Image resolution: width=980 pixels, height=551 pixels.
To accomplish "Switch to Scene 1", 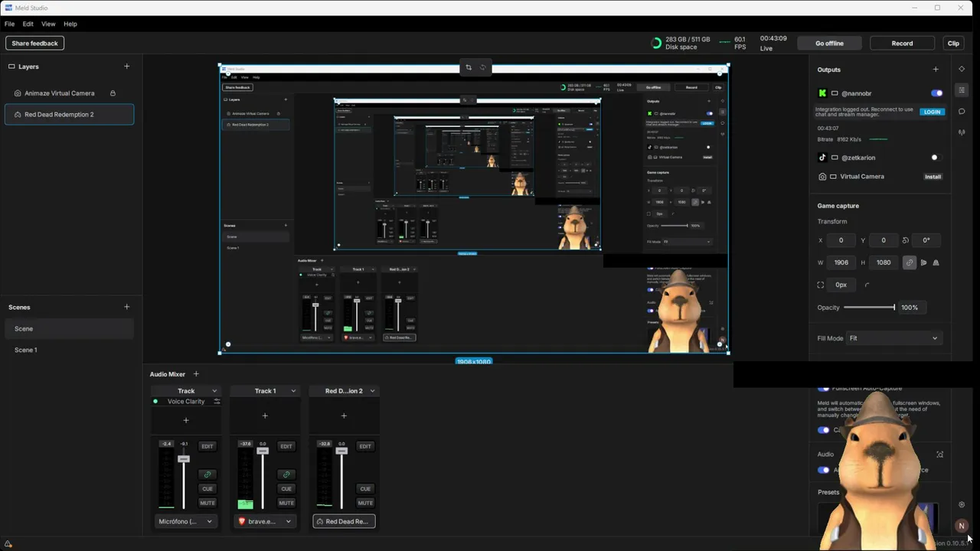I will [69, 350].
